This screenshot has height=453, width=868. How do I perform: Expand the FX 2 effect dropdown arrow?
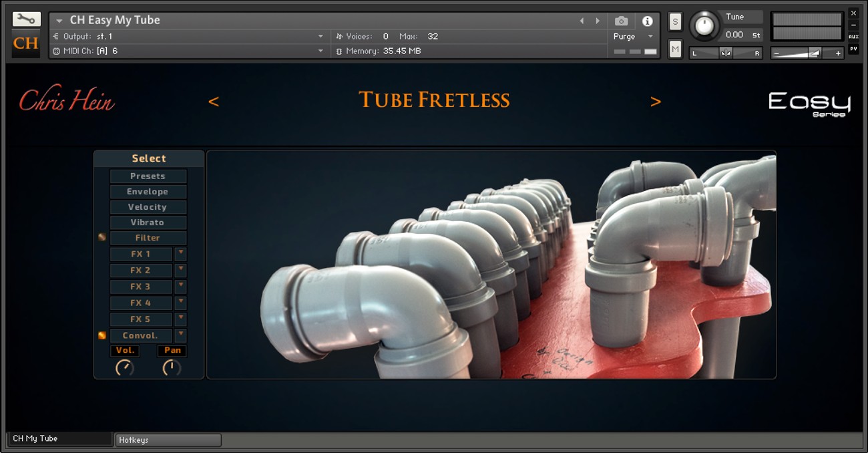181,270
